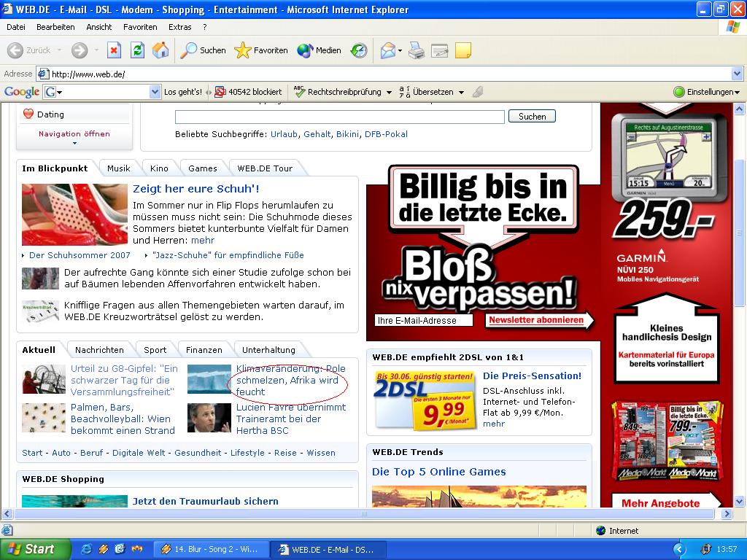Open the Bearbeiten menu
747x560 pixels.
tap(55, 27)
